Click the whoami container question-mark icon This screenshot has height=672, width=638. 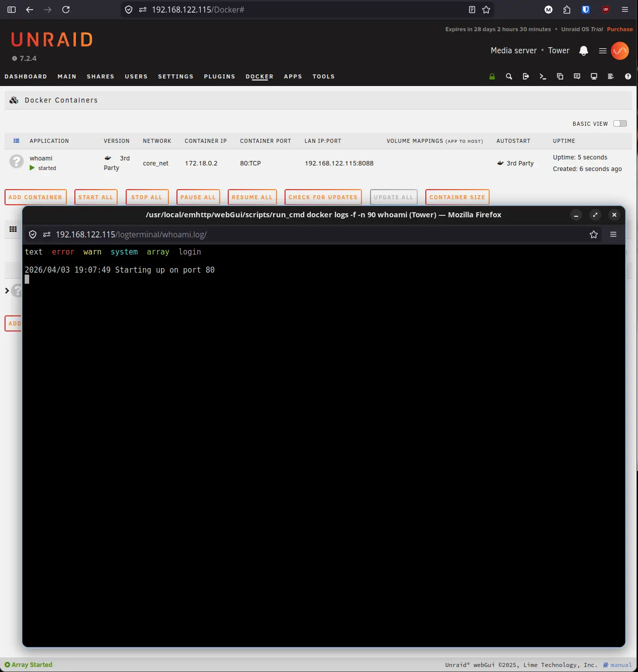point(17,161)
